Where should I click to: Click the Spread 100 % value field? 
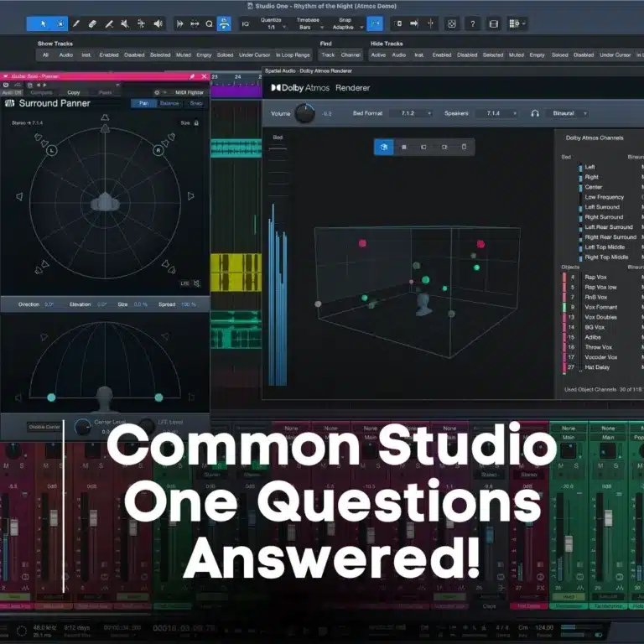[x=189, y=304]
